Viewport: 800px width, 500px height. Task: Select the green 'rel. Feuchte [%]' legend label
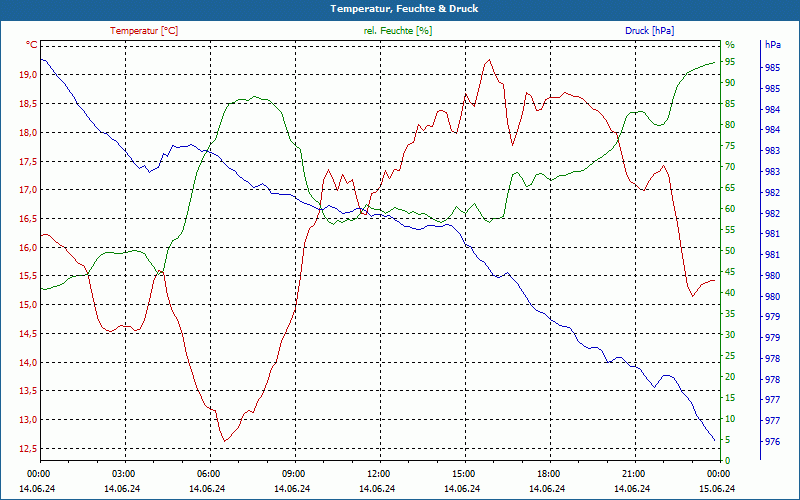(398, 31)
